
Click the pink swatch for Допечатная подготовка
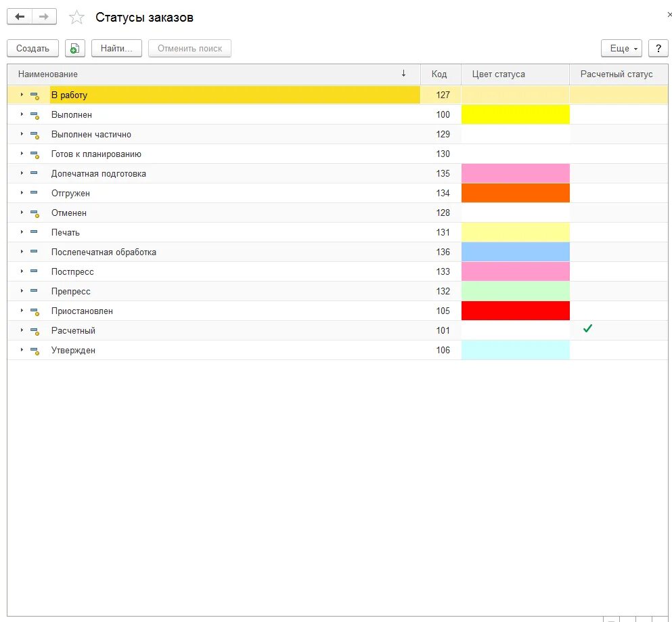coord(516,173)
